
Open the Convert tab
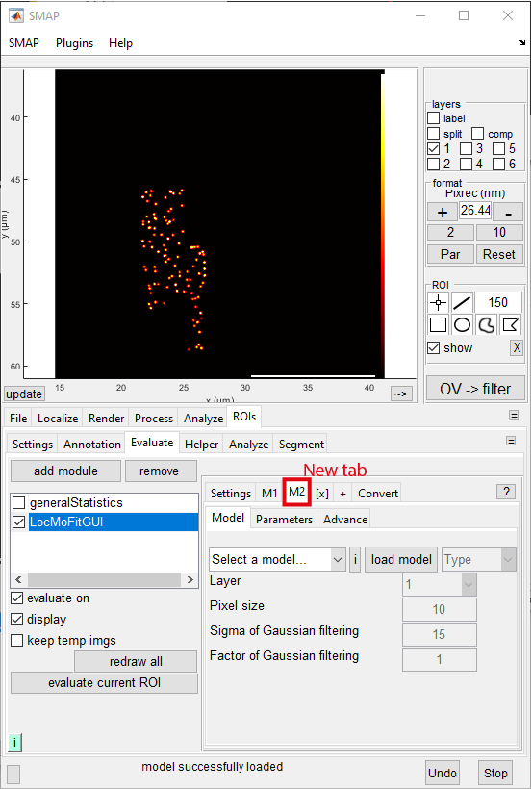click(x=378, y=493)
